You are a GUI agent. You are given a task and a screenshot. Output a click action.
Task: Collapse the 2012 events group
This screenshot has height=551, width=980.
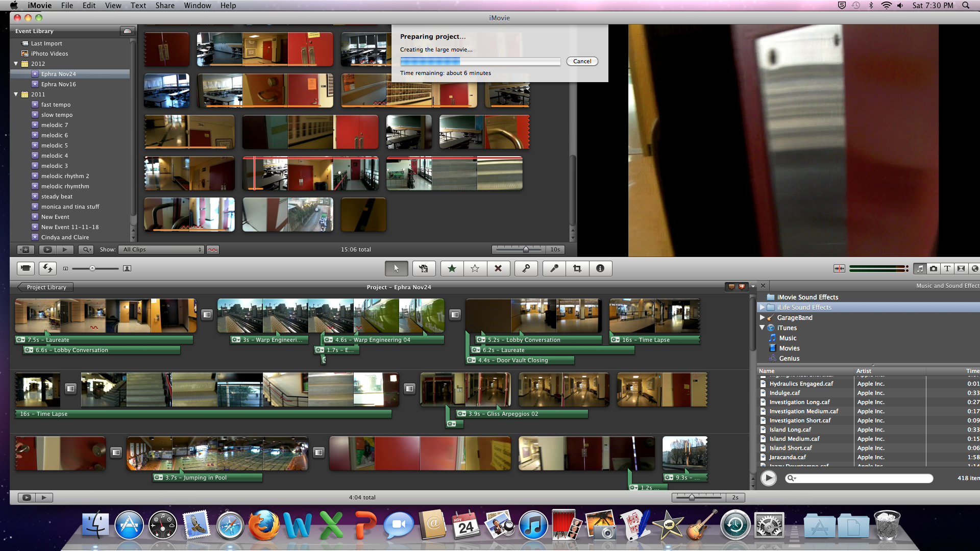tap(16, 64)
